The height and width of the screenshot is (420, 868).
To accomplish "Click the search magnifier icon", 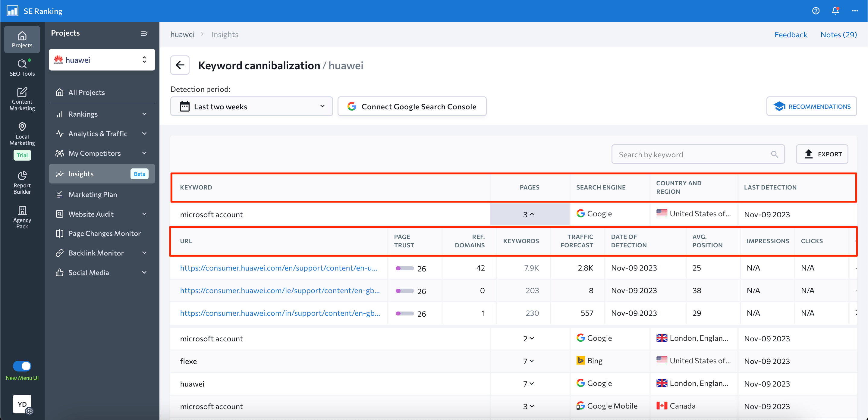I will tap(774, 154).
